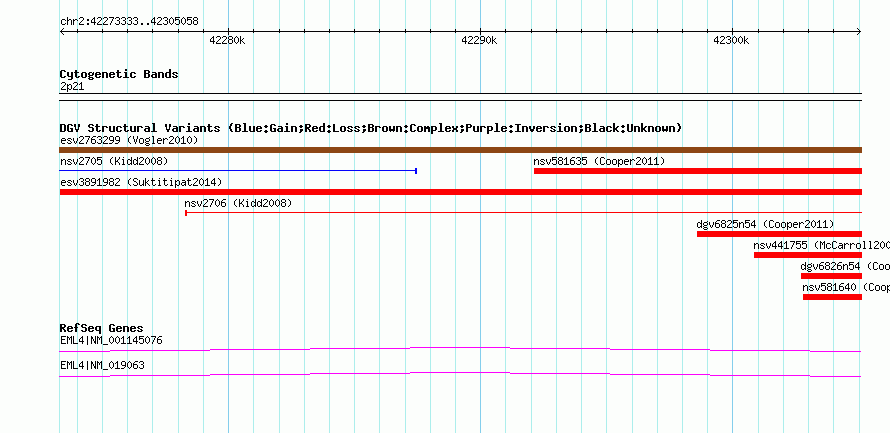Select the EML4|NM_019063 transcript label

point(102,365)
